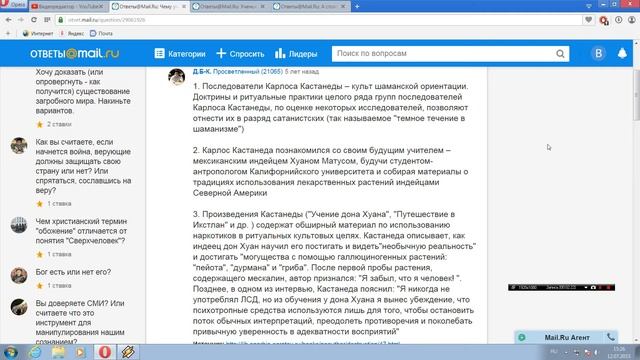The width and height of the screenshot is (640, 360).
Task: Open question about existence of afterlife
Action: pos(83,91)
